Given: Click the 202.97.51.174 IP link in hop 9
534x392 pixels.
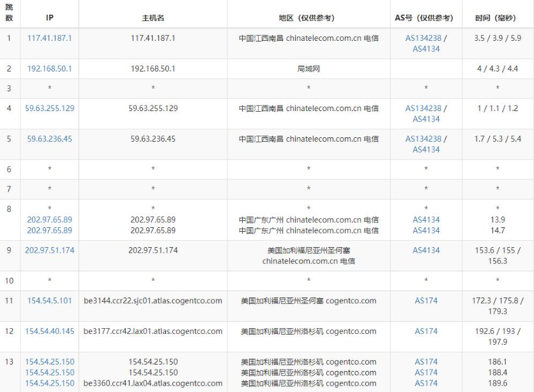Looking at the screenshot, I should click(x=49, y=250).
